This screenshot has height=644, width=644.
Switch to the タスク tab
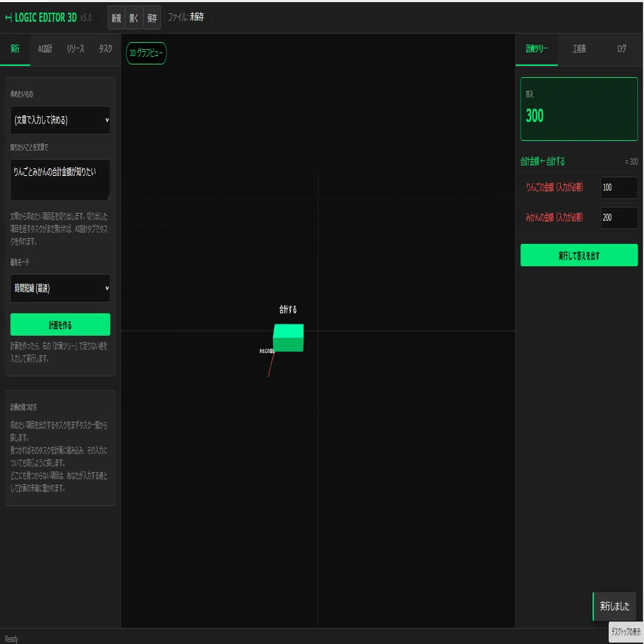tap(106, 49)
